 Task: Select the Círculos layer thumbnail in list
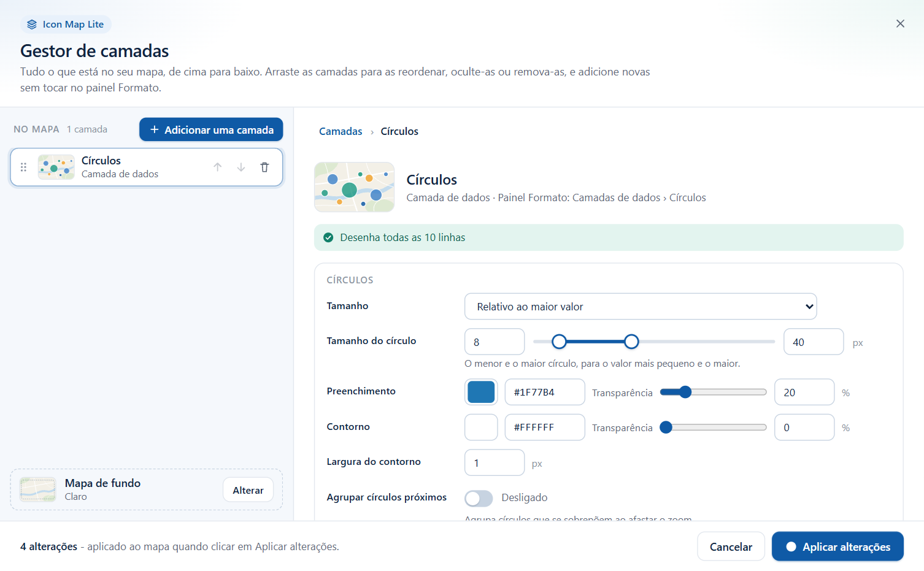pos(56,167)
